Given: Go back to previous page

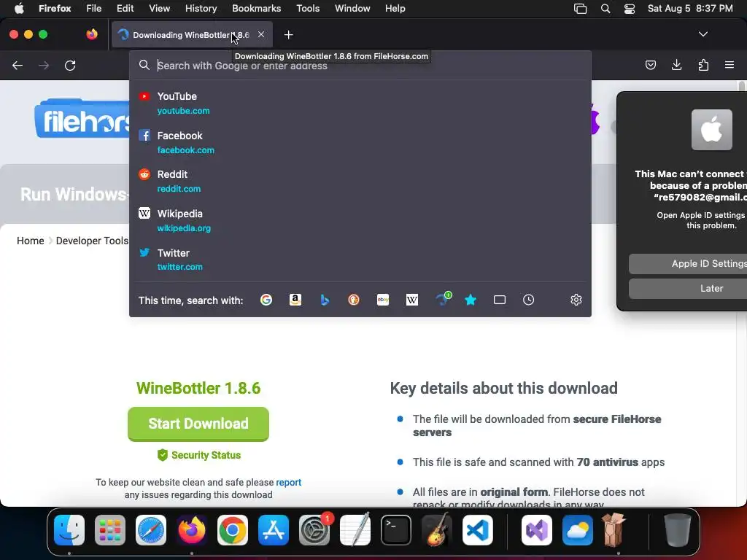Looking at the screenshot, I should click(18, 65).
